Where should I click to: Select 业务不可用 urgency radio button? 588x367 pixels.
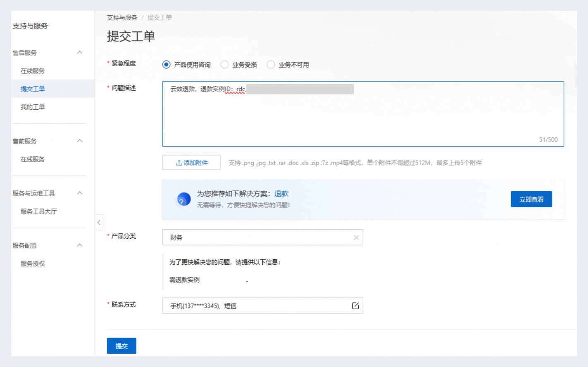tap(271, 65)
